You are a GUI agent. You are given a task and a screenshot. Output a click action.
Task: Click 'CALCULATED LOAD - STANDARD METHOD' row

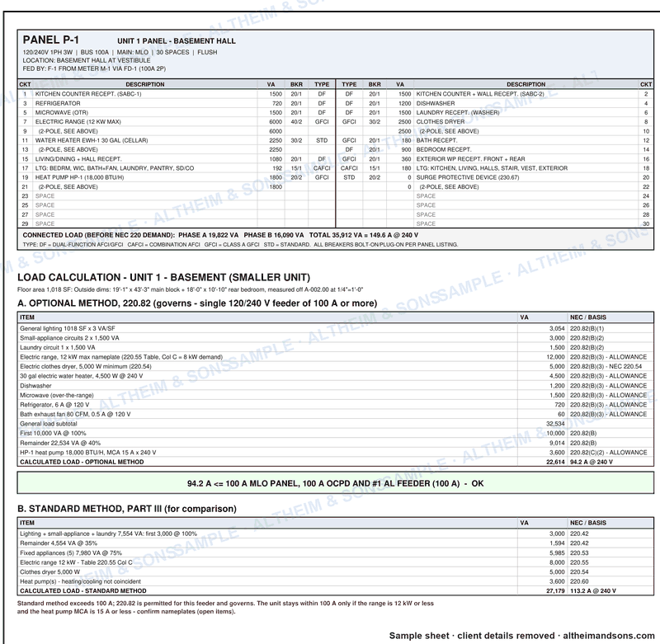pyautogui.click(x=336, y=591)
